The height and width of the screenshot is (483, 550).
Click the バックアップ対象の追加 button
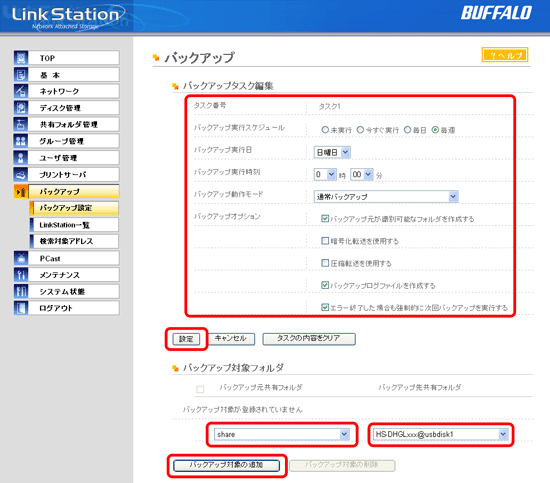tap(226, 465)
